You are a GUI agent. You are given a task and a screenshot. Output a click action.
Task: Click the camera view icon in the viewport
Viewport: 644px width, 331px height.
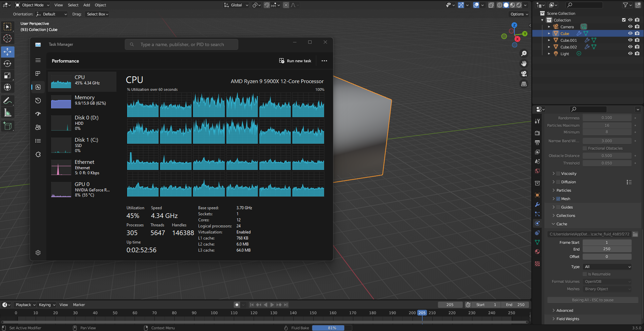pyautogui.click(x=524, y=74)
